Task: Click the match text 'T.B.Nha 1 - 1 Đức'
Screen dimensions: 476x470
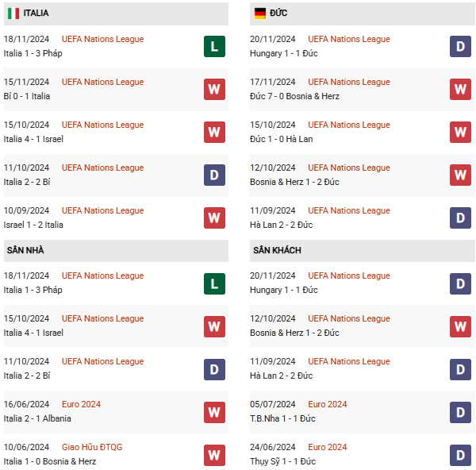Action: coord(282,418)
